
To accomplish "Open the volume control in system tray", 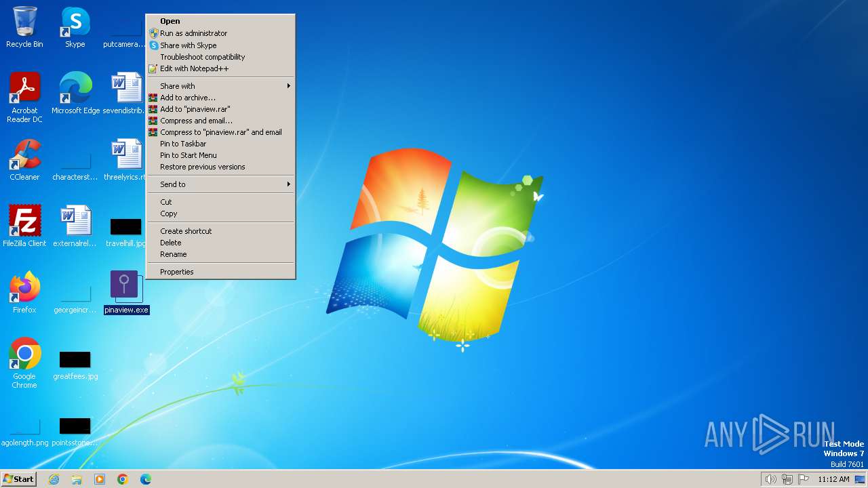I will tap(770, 479).
